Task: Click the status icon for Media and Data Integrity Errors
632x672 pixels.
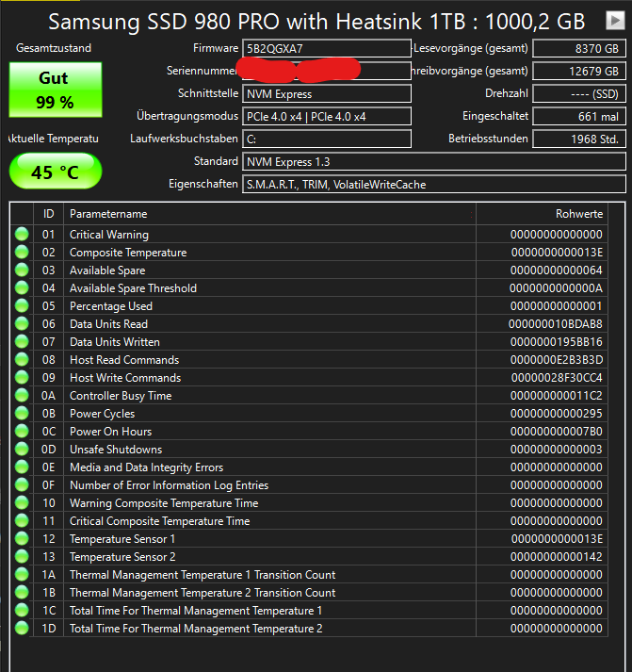Action: pos(22,467)
